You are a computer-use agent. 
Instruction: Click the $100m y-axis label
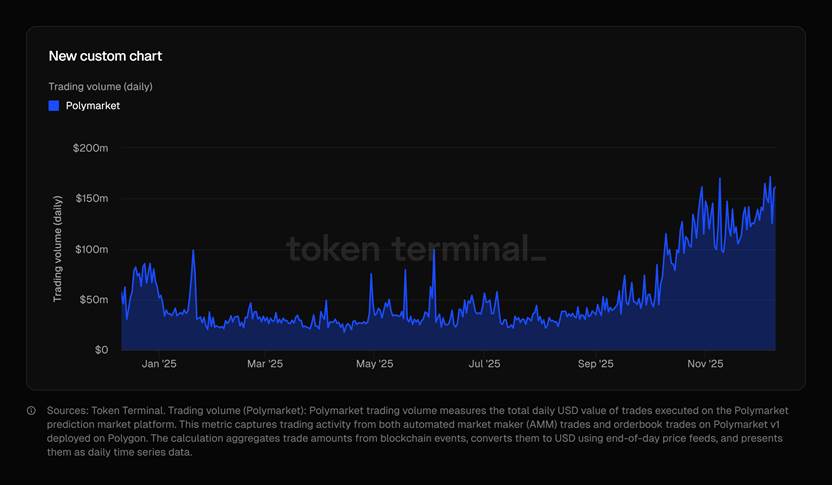coord(91,249)
